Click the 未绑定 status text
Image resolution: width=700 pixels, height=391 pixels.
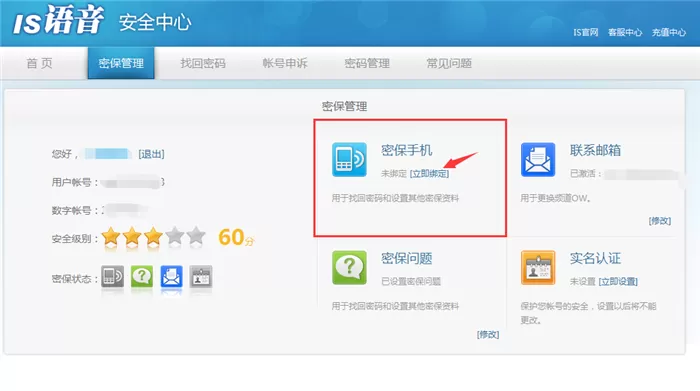[394, 174]
